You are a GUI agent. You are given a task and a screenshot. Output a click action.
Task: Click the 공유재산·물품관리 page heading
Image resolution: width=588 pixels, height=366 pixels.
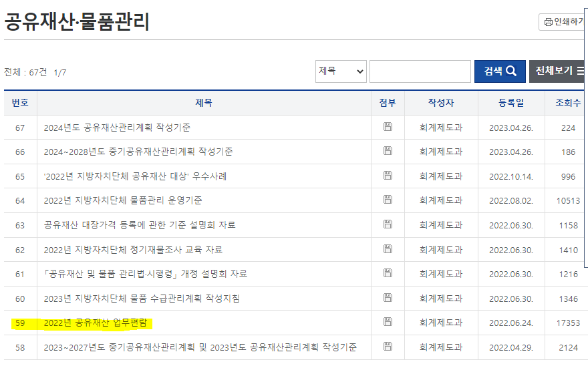77,22
